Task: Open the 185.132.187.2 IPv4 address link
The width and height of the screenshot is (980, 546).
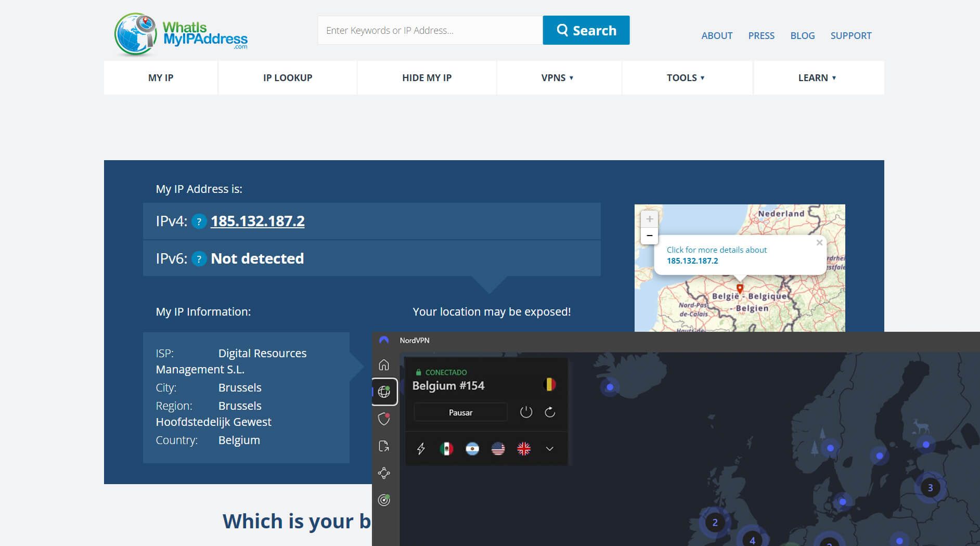Action: pyautogui.click(x=257, y=221)
